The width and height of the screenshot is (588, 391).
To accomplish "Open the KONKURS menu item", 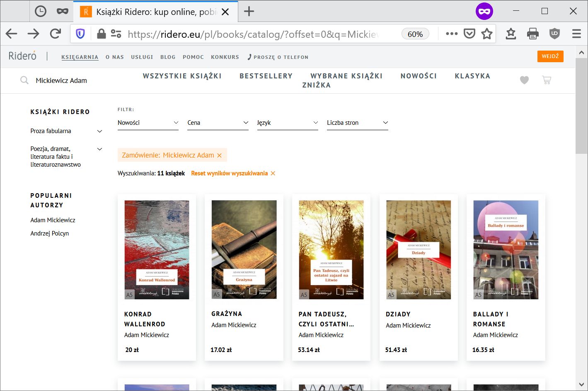I will [225, 57].
